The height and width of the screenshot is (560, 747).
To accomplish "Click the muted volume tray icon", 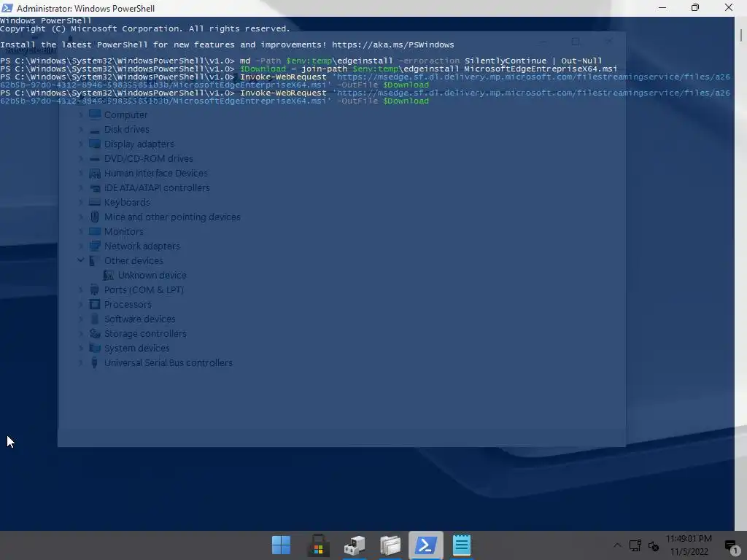I will point(654,545).
